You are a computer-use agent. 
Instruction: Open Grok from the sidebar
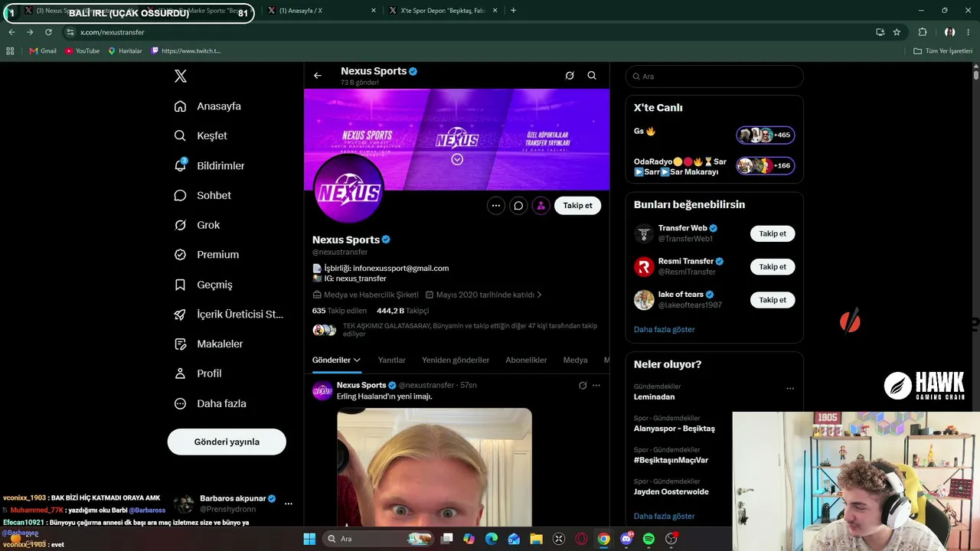tap(197, 225)
